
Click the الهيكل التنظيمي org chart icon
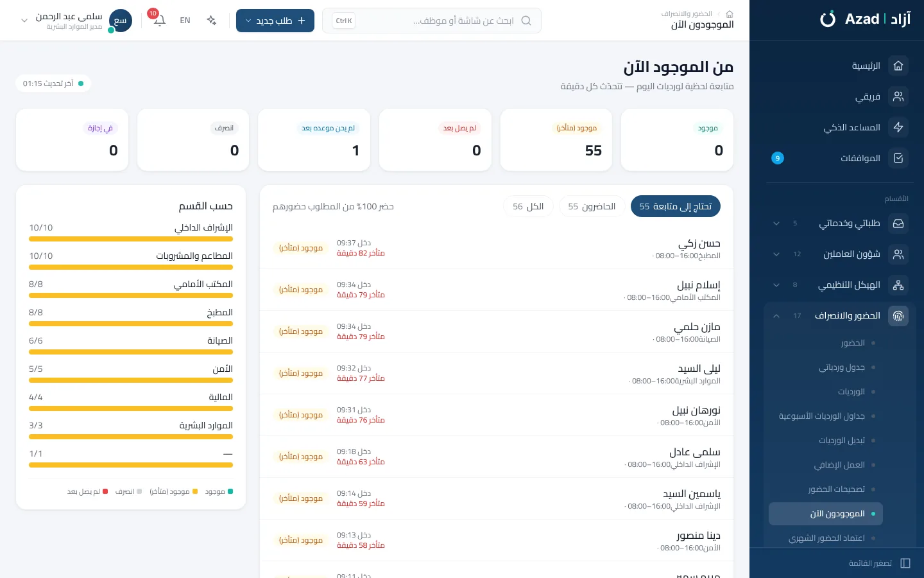pyautogui.click(x=898, y=285)
